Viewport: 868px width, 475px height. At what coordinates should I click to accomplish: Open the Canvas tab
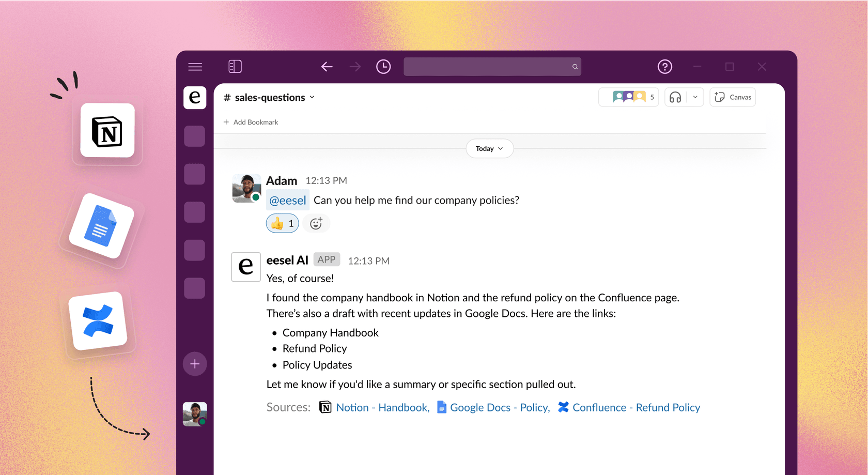point(733,97)
